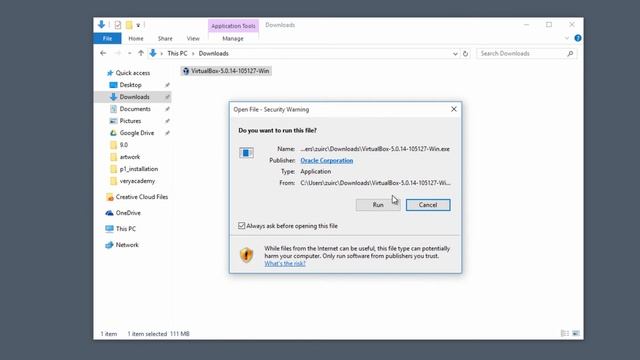This screenshot has width=640, height=360.
Task: Refresh the Downloads folder
Action: pyautogui.click(x=465, y=53)
